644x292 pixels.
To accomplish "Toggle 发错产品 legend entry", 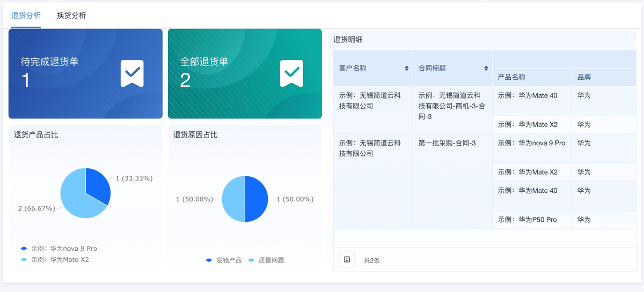I will pyautogui.click(x=224, y=260).
